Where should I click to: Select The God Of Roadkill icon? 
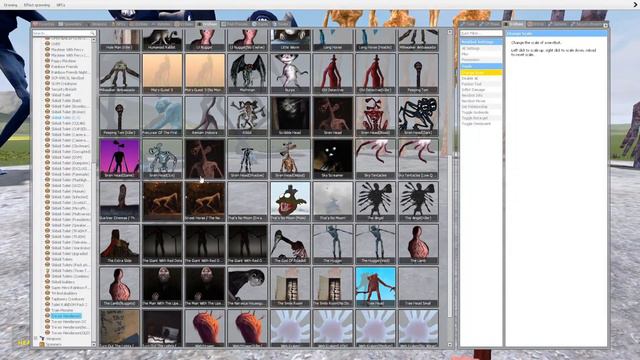pyautogui.click(x=290, y=244)
